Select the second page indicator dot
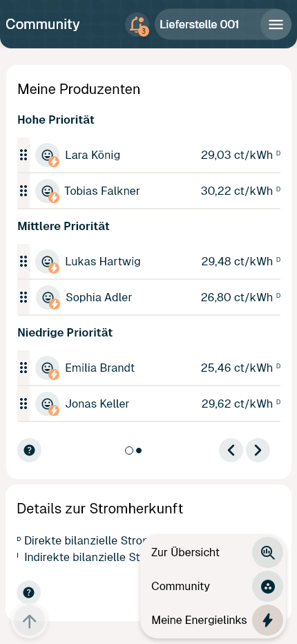 click(x=139, y=451)
